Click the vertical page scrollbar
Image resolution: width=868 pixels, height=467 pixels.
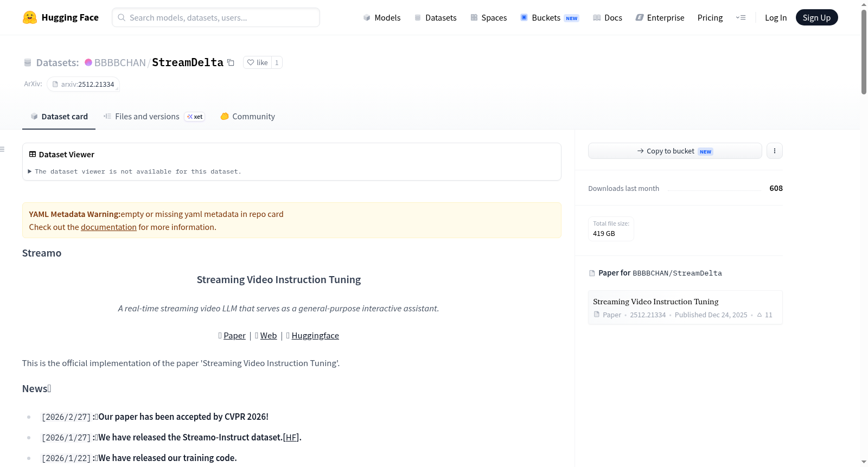(864, 52)
